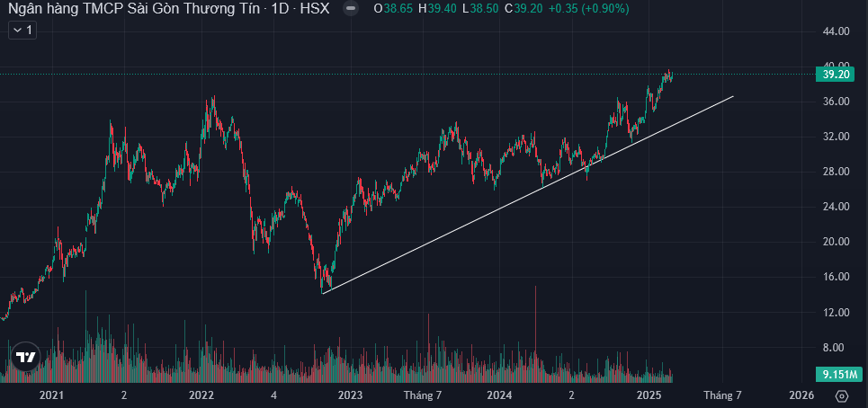The image size is (868, 408).
Task: Click the close value C39.20
Action: [524, 8]
